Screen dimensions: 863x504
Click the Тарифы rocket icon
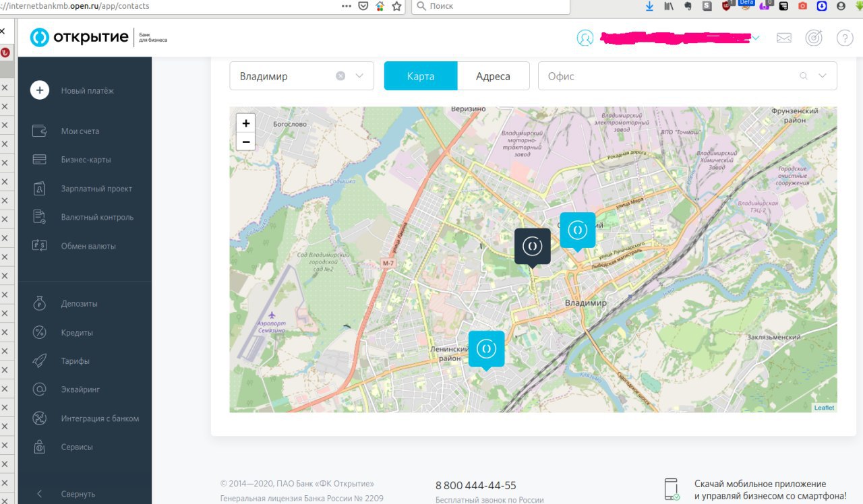point(40,360)
